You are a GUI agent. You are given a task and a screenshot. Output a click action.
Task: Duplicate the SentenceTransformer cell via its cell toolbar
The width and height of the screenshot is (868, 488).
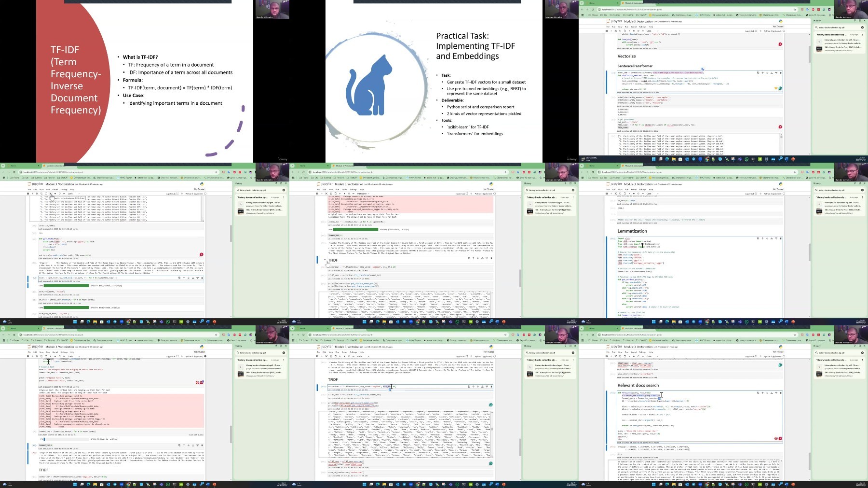tap(758, 73)
